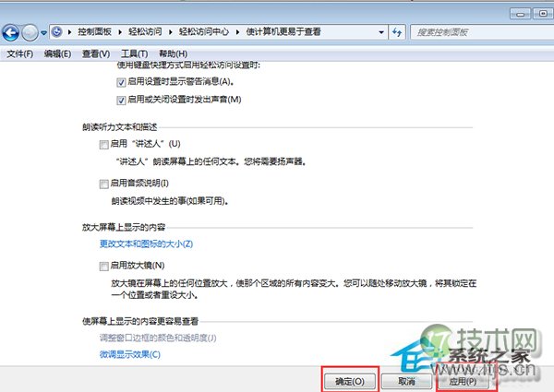The width and height of the screenshot is (554, 392).
Task: Maximize the window from the title bar
Action: point(543,14)
